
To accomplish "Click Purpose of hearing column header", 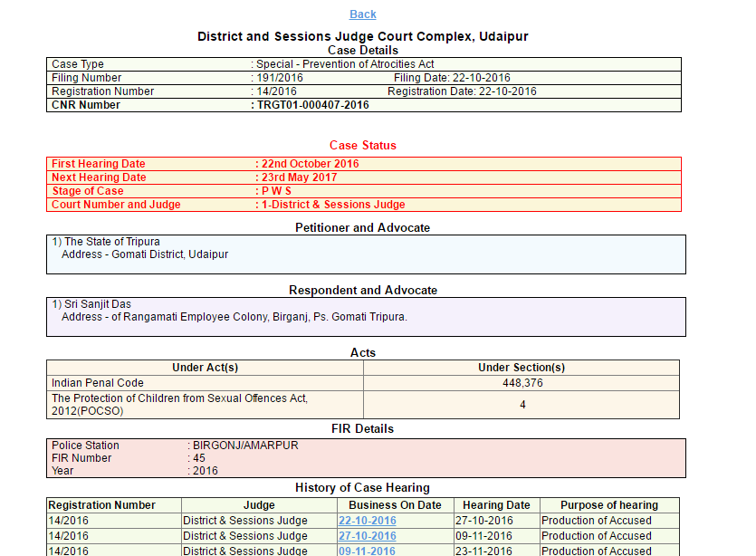I will 609,505.
